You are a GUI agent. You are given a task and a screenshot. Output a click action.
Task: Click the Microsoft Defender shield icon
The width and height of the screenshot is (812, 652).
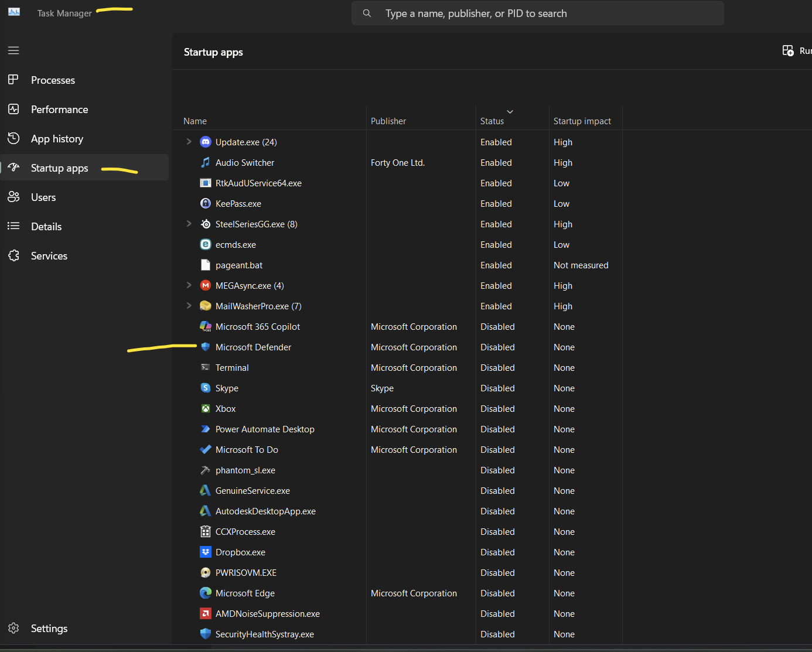tap(206, 347)
